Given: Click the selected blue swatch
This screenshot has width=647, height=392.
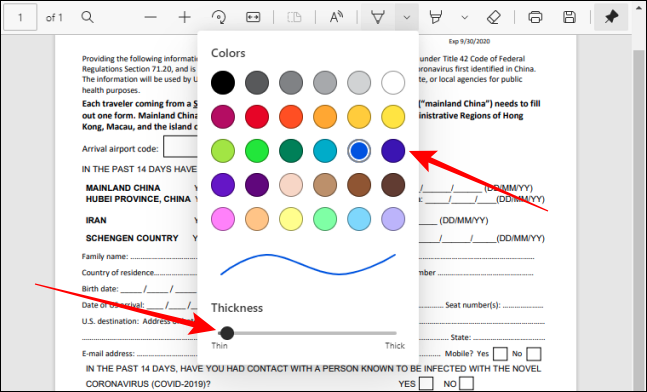Looking at the screenshot, I should 359,151.
